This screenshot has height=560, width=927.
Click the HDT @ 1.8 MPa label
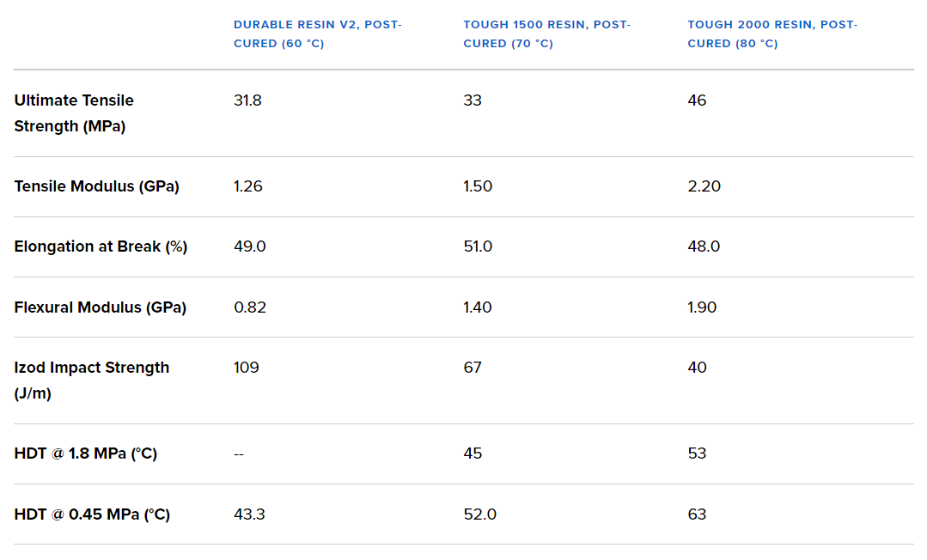(x=85, y=453)
